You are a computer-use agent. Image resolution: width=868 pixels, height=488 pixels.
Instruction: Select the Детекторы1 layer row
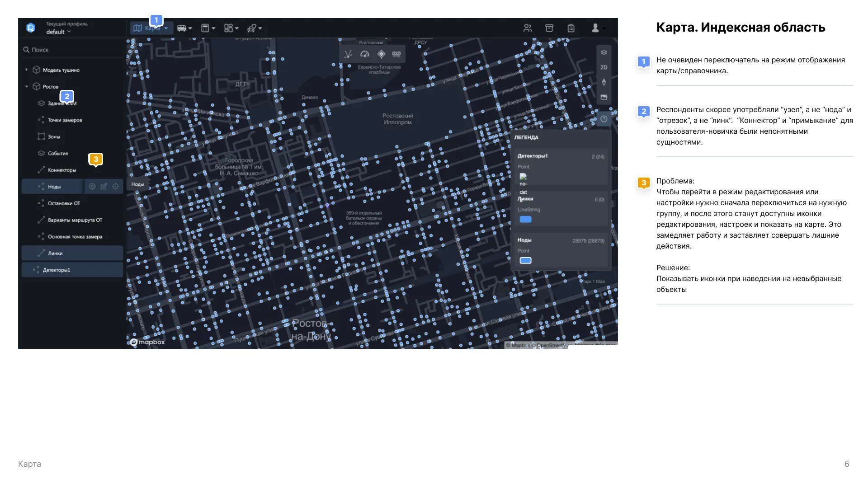[72, 270]
